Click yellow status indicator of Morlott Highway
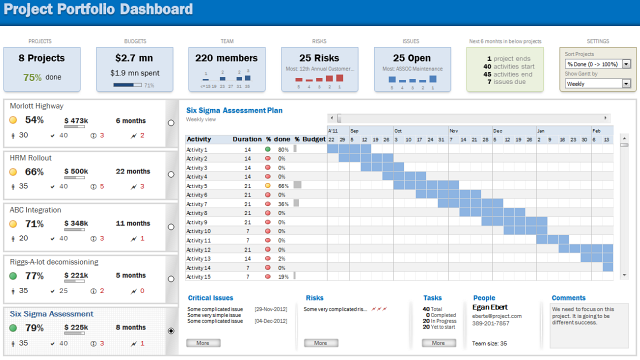 coord(13,120)
